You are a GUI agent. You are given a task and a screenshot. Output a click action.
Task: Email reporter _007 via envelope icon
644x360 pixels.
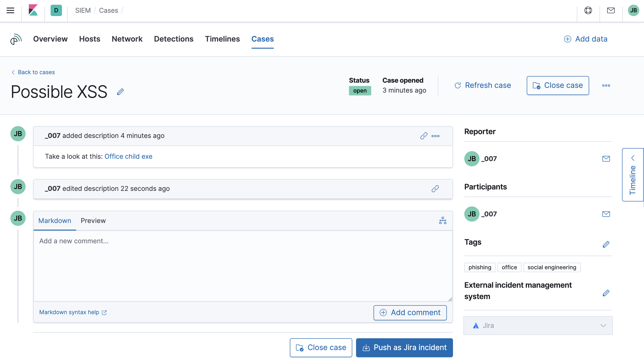tap(606, 159)
